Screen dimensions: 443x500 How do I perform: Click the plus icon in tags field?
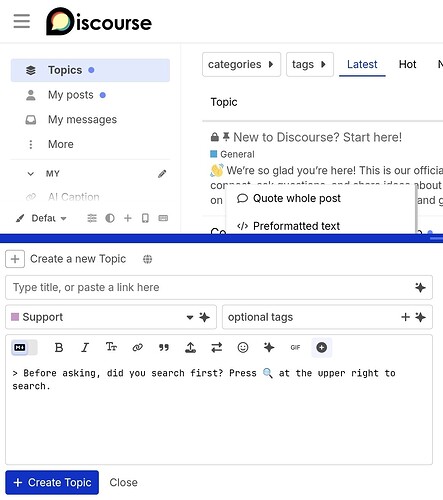click(x=405, y=317)
